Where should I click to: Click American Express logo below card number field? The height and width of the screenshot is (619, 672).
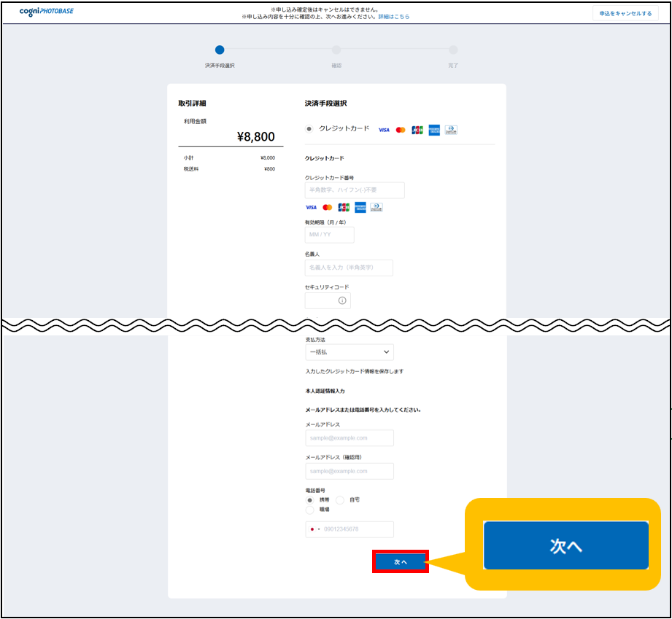tap(360, 208)
